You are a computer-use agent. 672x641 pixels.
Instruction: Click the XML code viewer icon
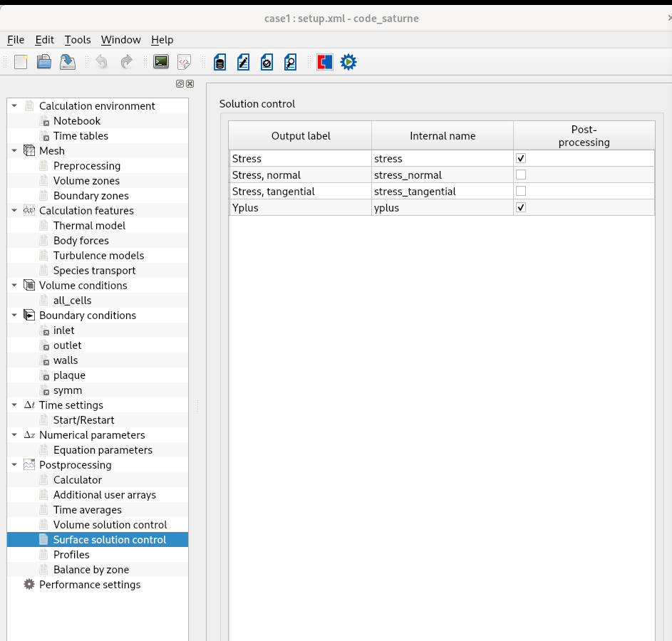(184, 62)
